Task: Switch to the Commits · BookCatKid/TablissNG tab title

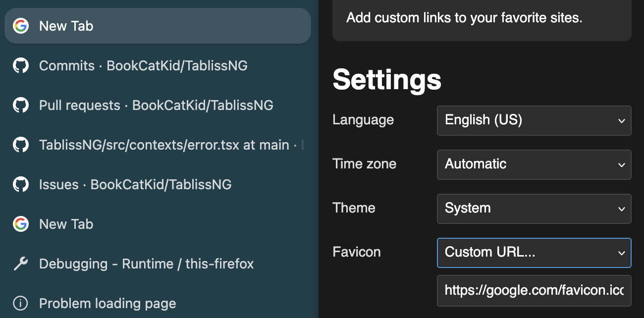Action: click(x=143, y=66)
